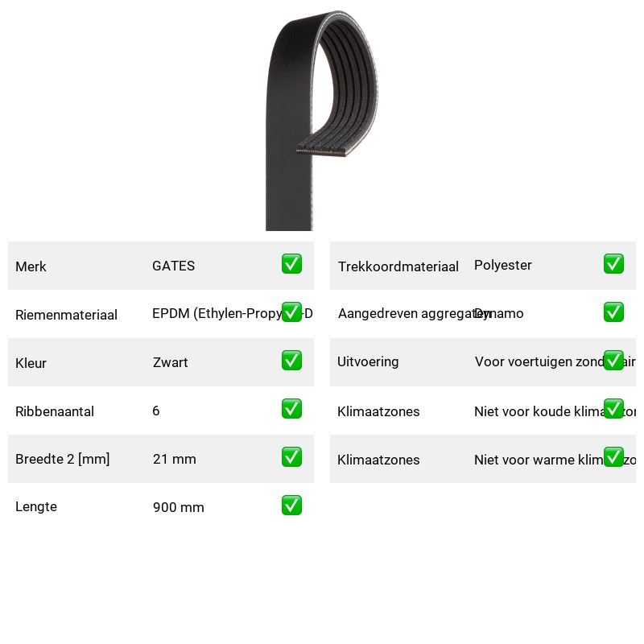Click the green checkmark beside GATES
Screen dimensions: 644x644
291,264
